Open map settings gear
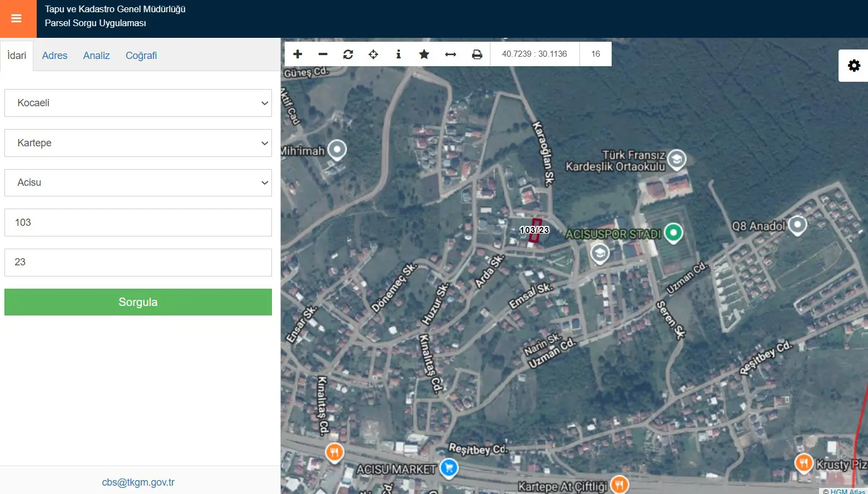Screen dimensions: 868x494 (854, 66)
